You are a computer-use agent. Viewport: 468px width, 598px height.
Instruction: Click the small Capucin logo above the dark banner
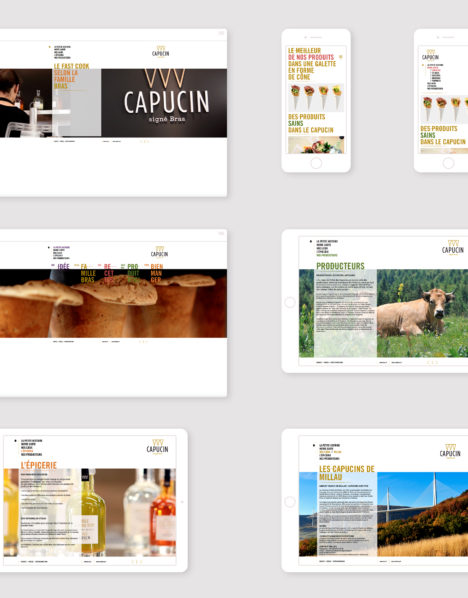[x=161, y=52]
